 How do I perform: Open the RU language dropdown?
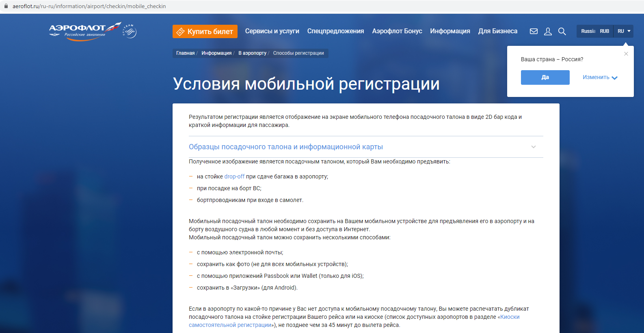pyautogui.click(x=624, y=31)
